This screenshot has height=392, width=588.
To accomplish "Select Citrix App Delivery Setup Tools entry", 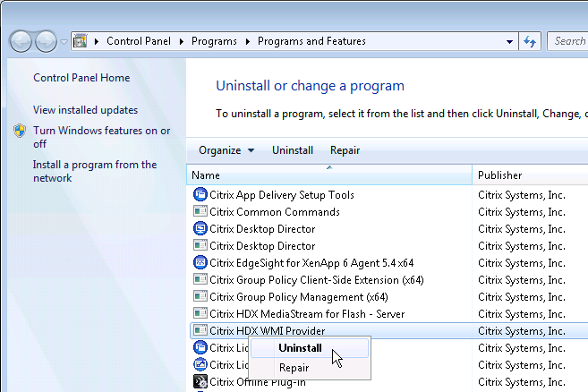I will pyautogui.click(x=282, y=195).
